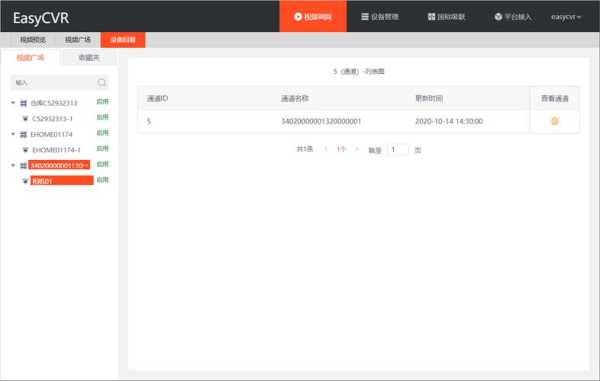
Task: Toggle 启用 status for C52932313 group
Action: click(x=103, y=101)
